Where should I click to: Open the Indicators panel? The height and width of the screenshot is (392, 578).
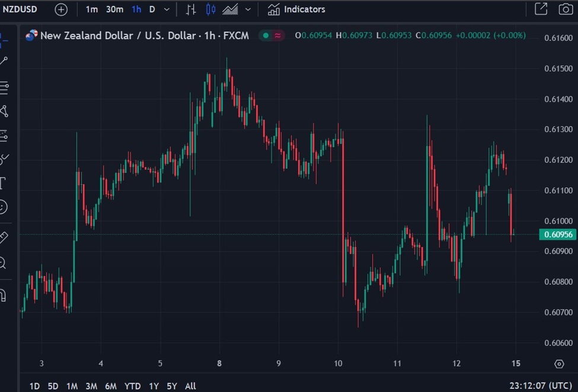pos(296,9)
